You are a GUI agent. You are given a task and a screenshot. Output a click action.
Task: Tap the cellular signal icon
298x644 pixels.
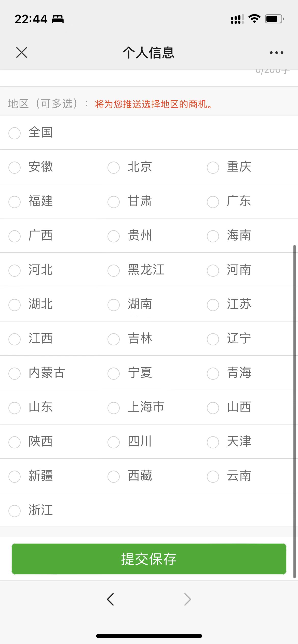[237, 19]
